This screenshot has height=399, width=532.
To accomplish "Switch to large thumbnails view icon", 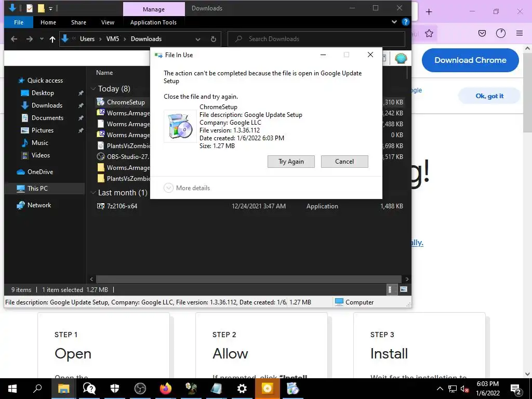I will click(x=403, y=289).
